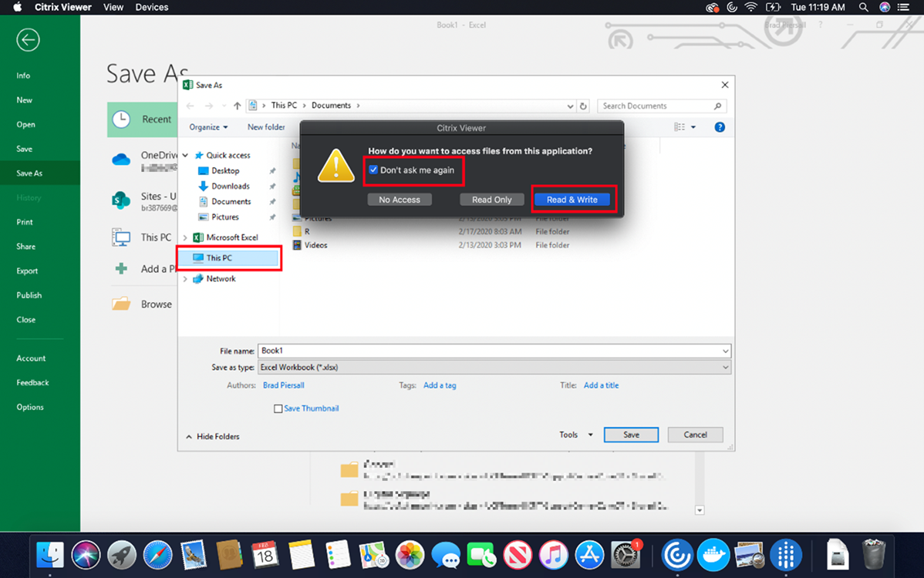Click Hide Folders toggle
Viewport: 924px width, 578px height.
click(x=213, y=437)
